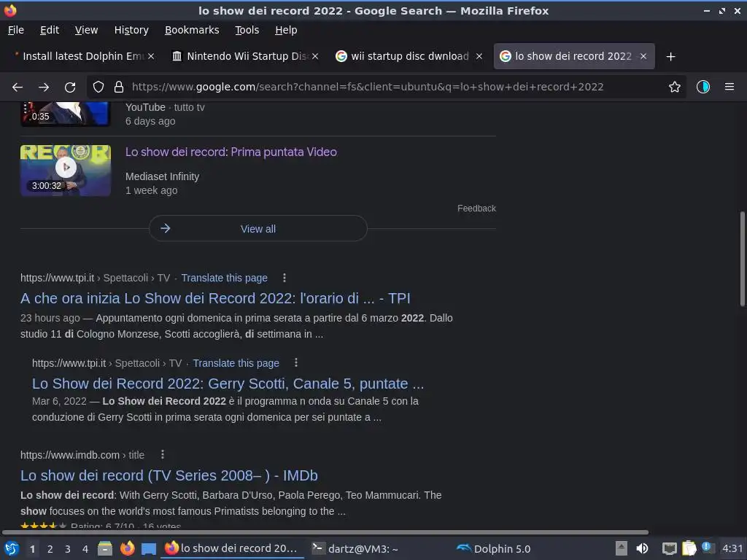Click 'Translate this page' for first tpi.it result

coord(225,278)
